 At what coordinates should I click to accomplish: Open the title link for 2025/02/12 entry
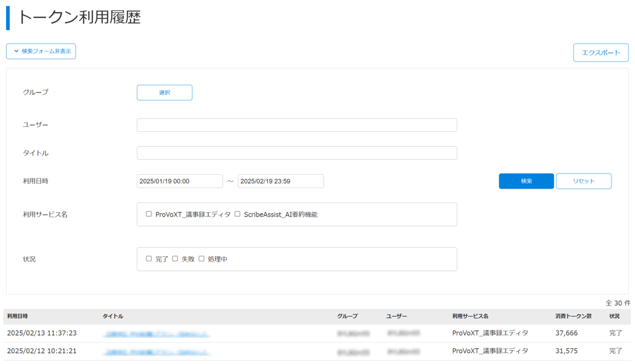[x=156, y=351]
